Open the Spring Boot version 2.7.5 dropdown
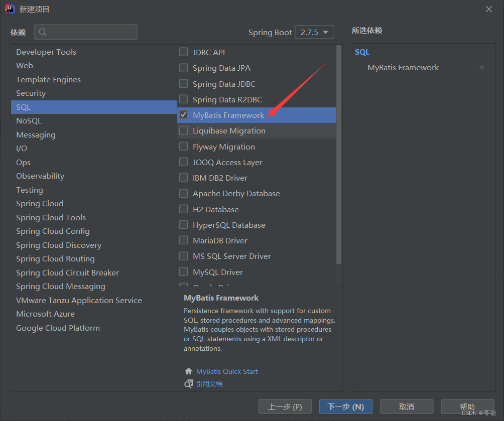The width and height of the screenshot is (504, 421). (314, 32)
